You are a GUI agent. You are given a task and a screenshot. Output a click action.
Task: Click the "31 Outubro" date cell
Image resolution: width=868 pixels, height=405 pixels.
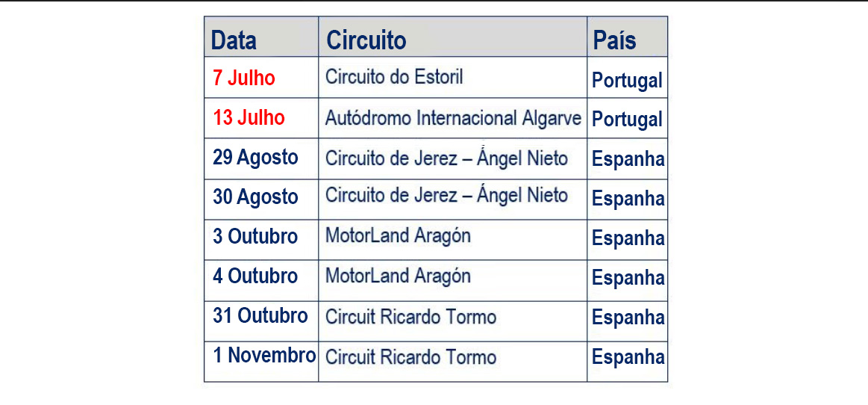(260, 316)
